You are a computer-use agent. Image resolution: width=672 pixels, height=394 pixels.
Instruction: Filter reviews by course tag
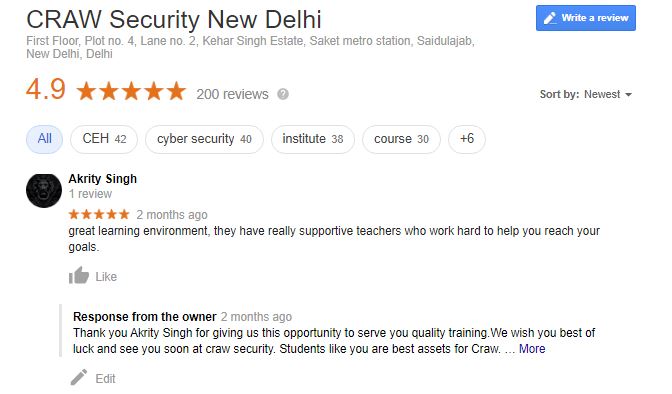[x=401, y=139]
